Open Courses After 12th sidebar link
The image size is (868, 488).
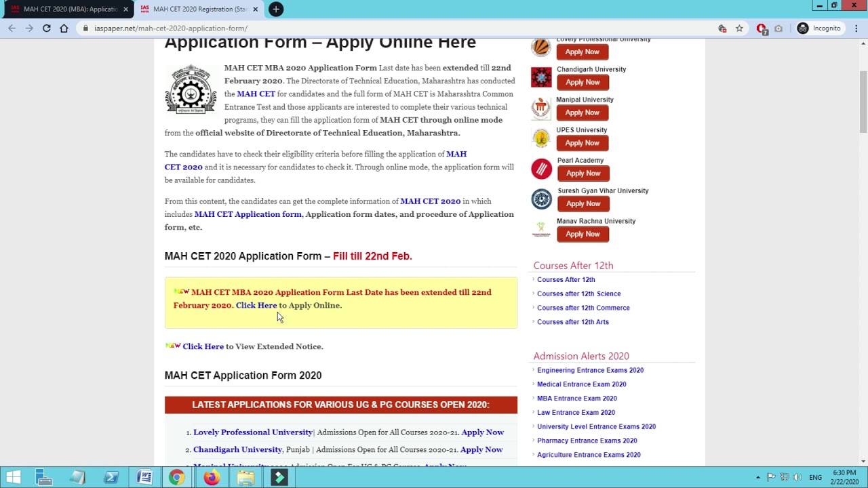pyautogui.click(x=566, y=279)
